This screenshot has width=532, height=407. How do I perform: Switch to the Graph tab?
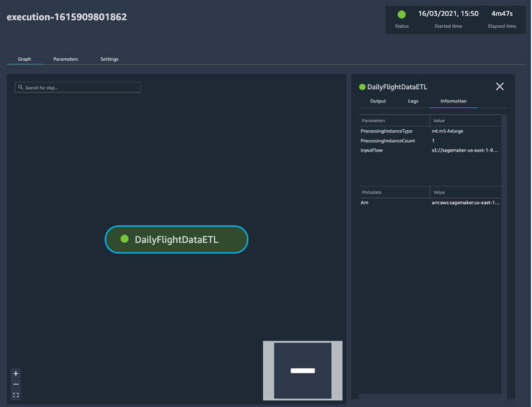click(x=25, y=59)
